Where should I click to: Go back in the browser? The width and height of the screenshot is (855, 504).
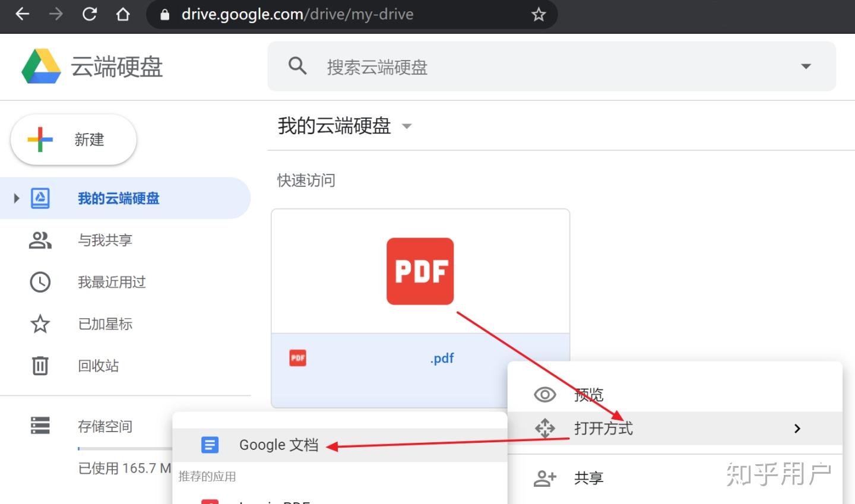(x=23, y=14)
